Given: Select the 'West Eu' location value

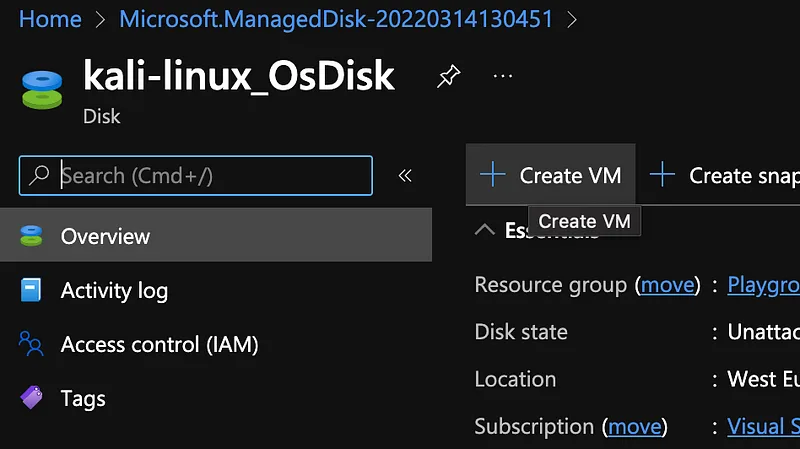Looking at the screenshot, I should [763, 380].
